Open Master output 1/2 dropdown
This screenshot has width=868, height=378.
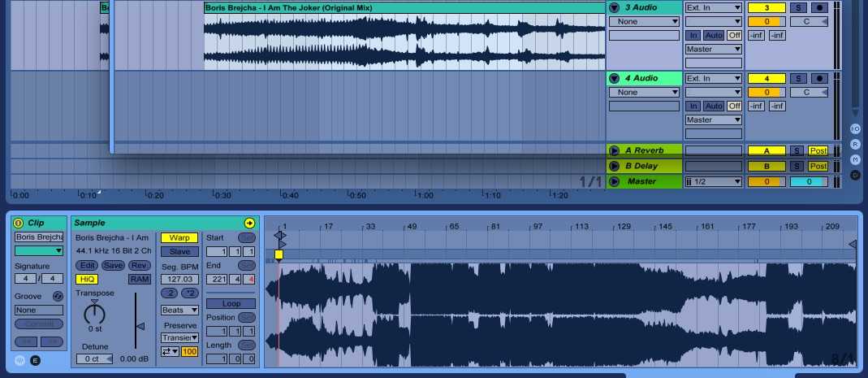tap(714, 181)
